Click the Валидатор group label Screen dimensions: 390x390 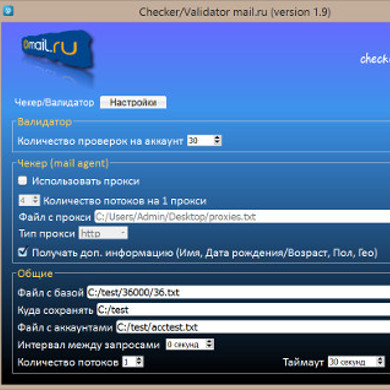pyautogui.click(x=45, y=122)
